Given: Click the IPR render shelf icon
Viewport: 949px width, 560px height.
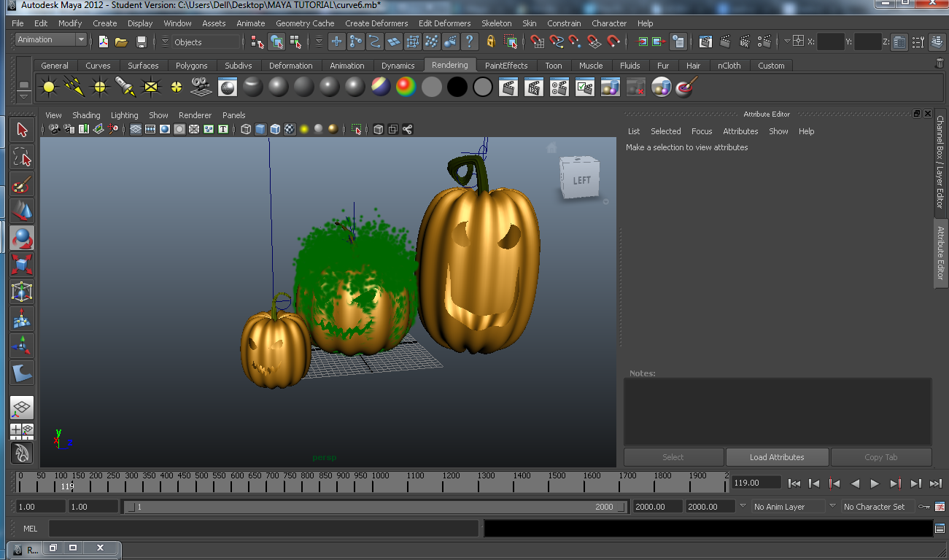Looking at the screenshot, I should (534, 87).
